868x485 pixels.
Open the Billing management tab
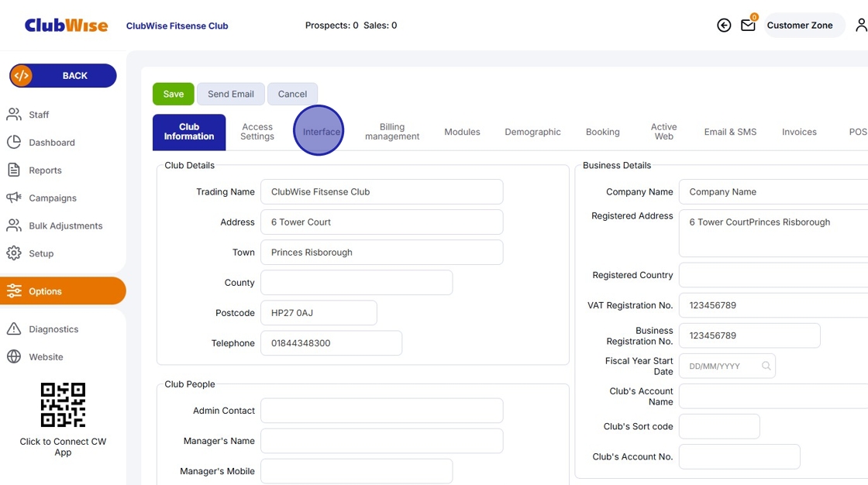392,132
